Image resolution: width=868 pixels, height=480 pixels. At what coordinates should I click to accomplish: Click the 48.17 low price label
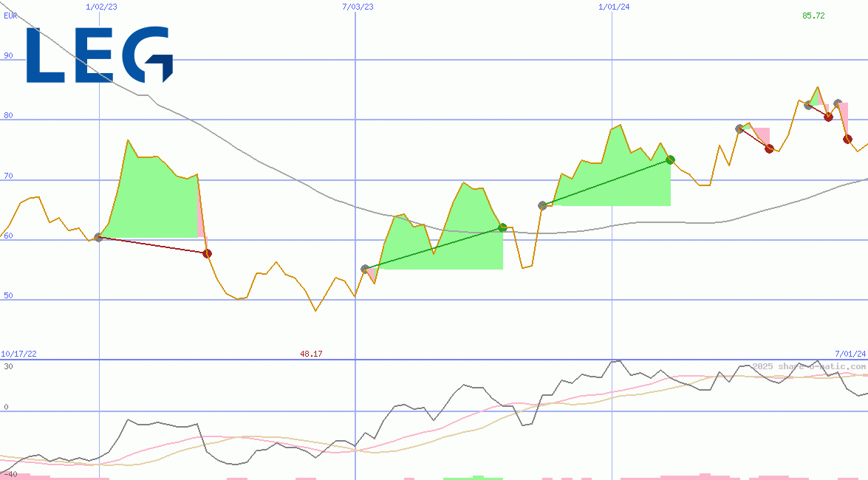pyautogui.click(x=311, y=354)
